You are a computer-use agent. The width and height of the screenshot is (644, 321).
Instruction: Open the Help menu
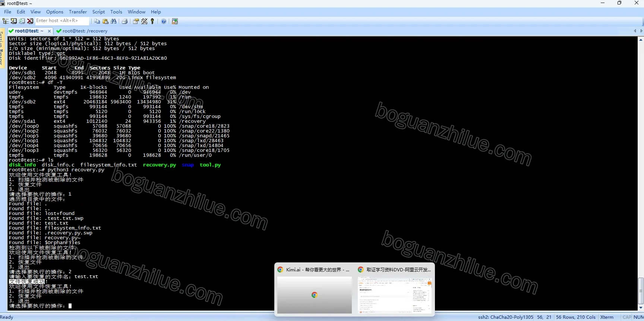pos(156,12)
